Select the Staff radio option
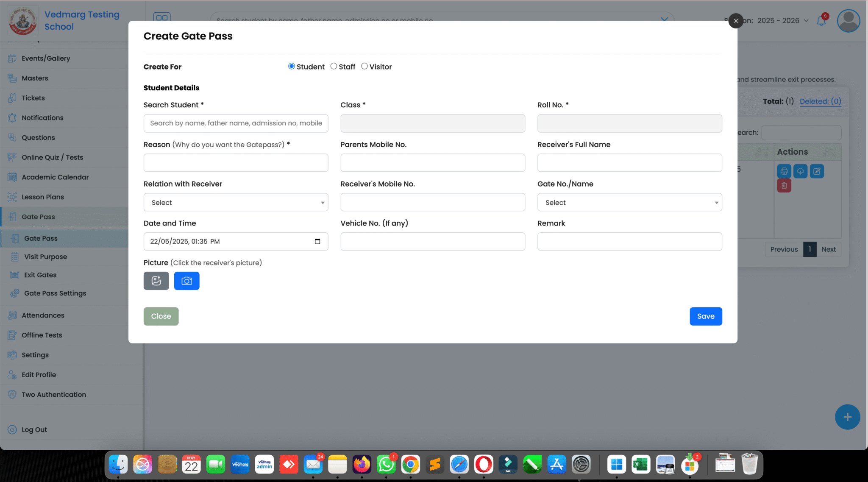The width and height of the screenshot is (868, 482). click(x=334, y=66)
